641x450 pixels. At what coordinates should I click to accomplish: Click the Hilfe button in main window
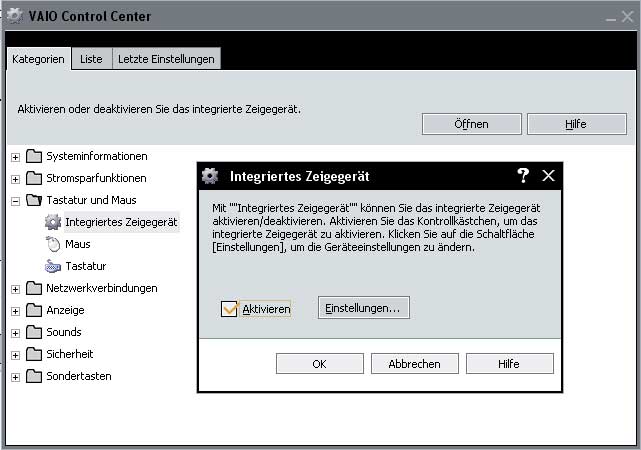[x=576, y=124]
